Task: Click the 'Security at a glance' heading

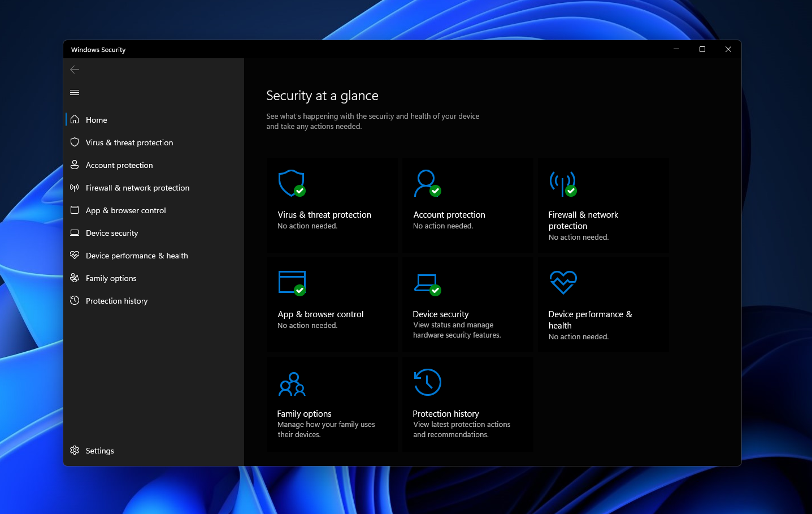Action: [322, 96]
